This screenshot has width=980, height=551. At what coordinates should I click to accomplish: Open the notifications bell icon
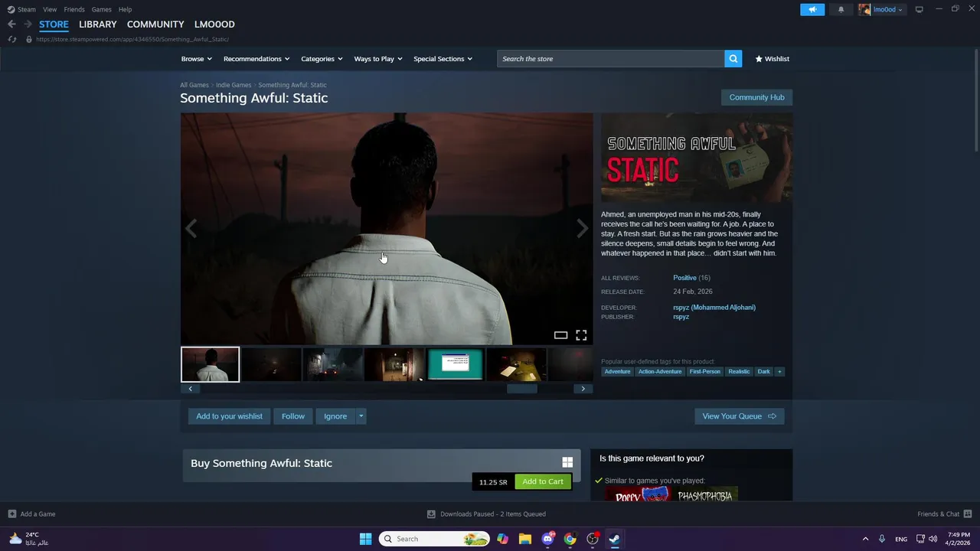[x=841, y=9]
